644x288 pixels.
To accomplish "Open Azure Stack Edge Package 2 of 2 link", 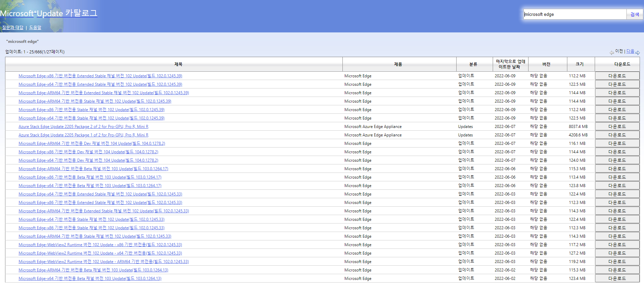I will 83,127.
